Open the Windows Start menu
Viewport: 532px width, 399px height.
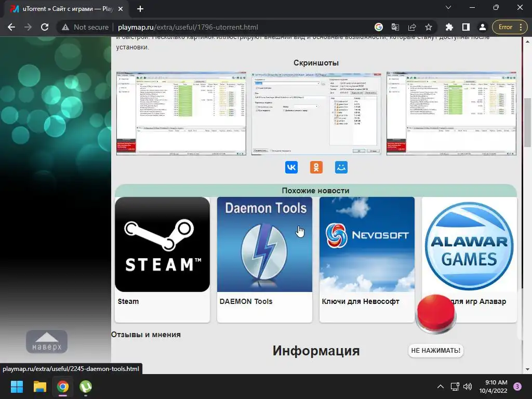pyautogui.click(x=17, y=387)
